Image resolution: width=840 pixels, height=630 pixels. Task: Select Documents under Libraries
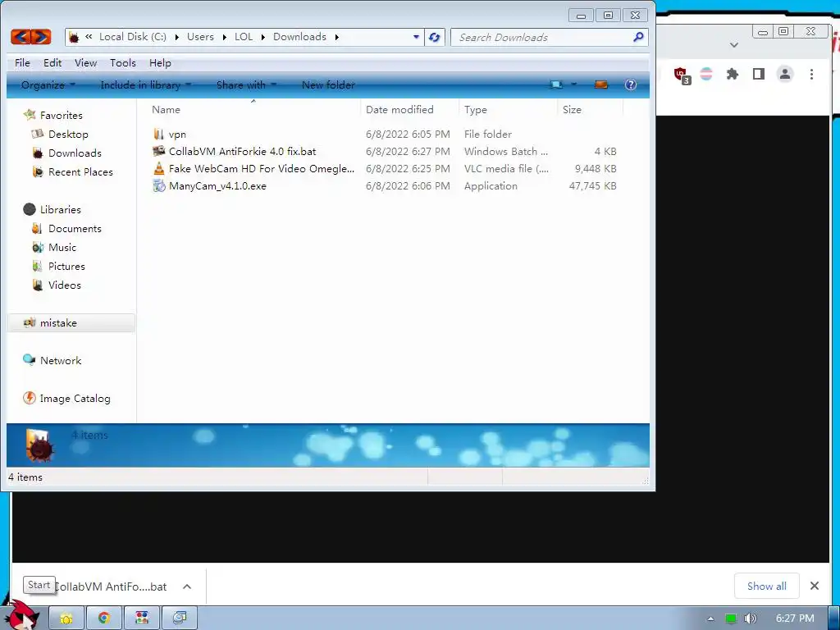[75, 228]
